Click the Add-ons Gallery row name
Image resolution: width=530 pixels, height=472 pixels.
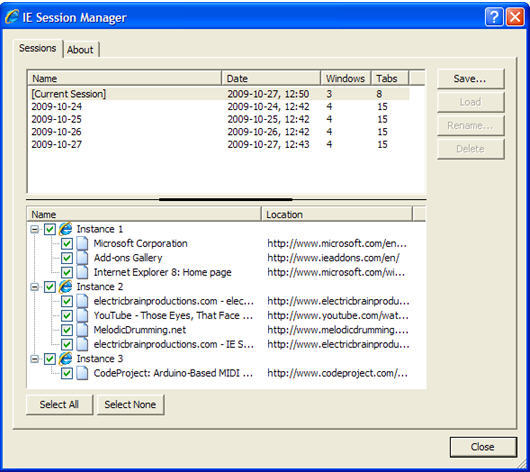click(x=128, y=258)
